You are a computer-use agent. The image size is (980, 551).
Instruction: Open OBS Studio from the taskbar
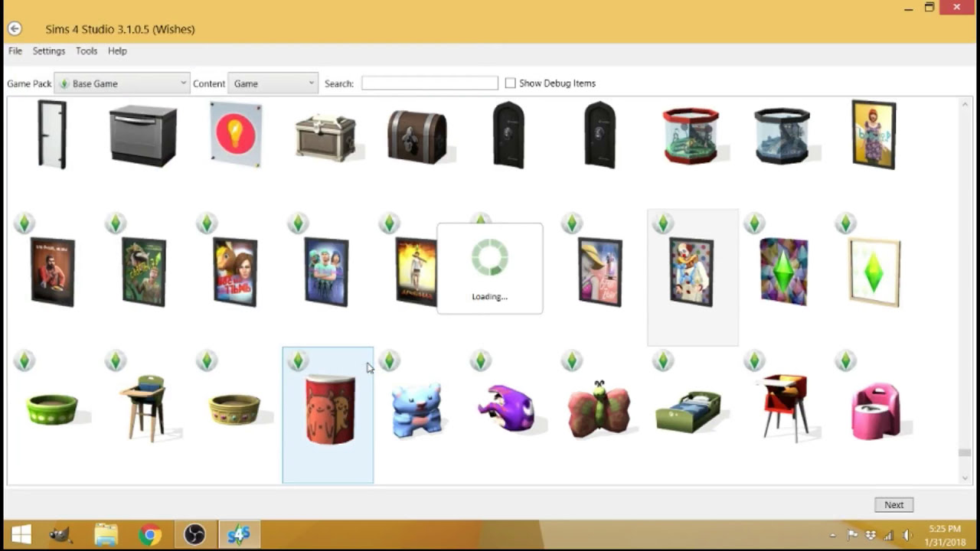tap(194, 534)
